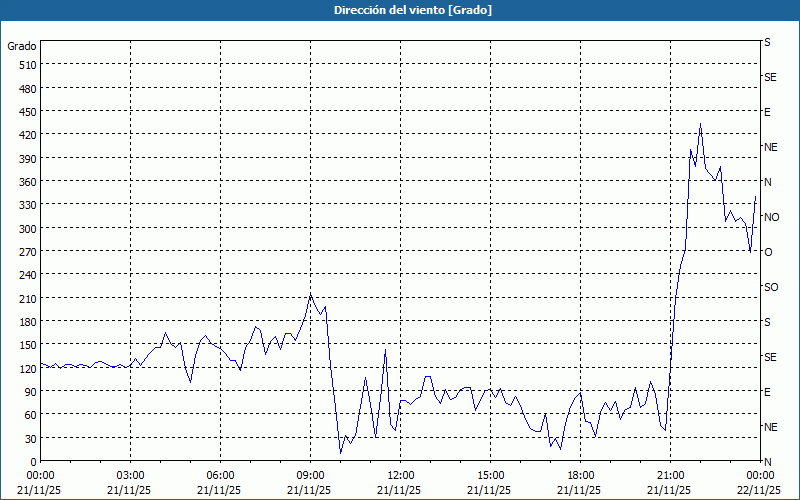
Task: Click the 18:00 time label
Action: tap(580, 475)
